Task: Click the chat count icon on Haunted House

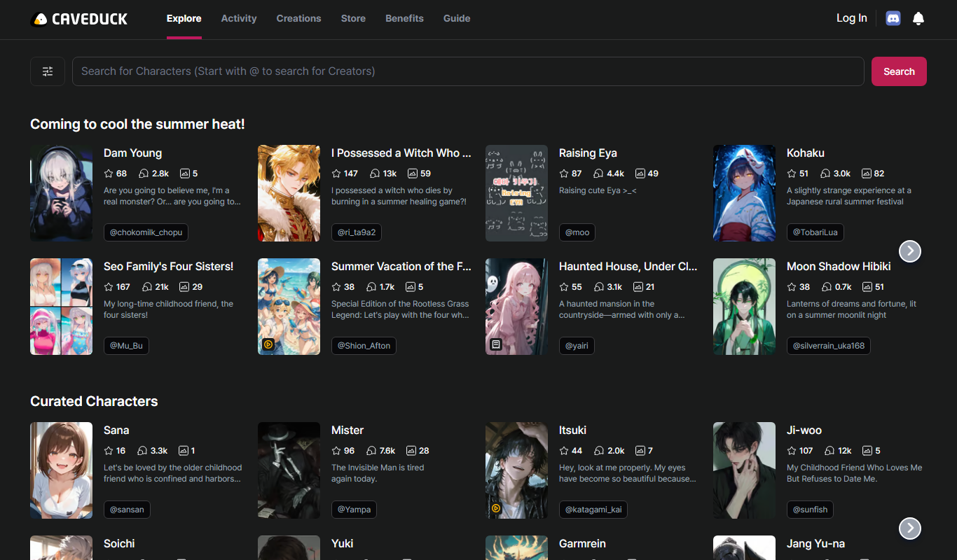Action: pos(598,287)
